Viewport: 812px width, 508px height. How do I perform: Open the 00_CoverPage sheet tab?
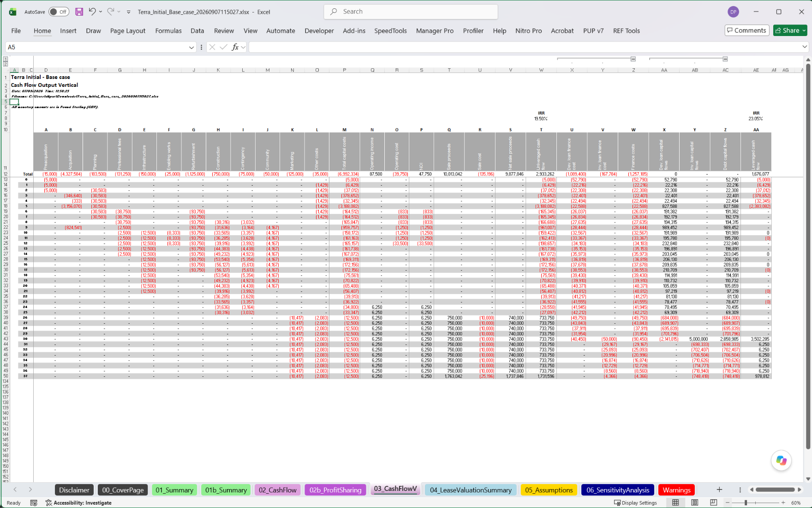click(x=123, y=490)
